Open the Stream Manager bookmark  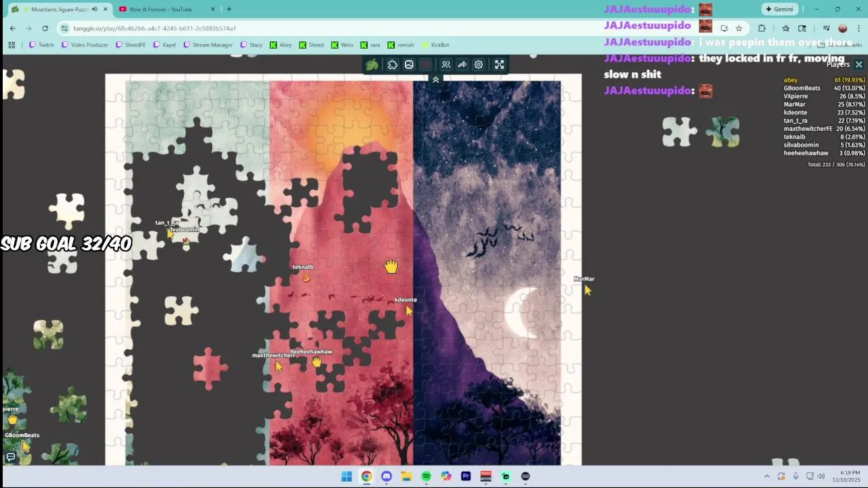tap(208, 45)
